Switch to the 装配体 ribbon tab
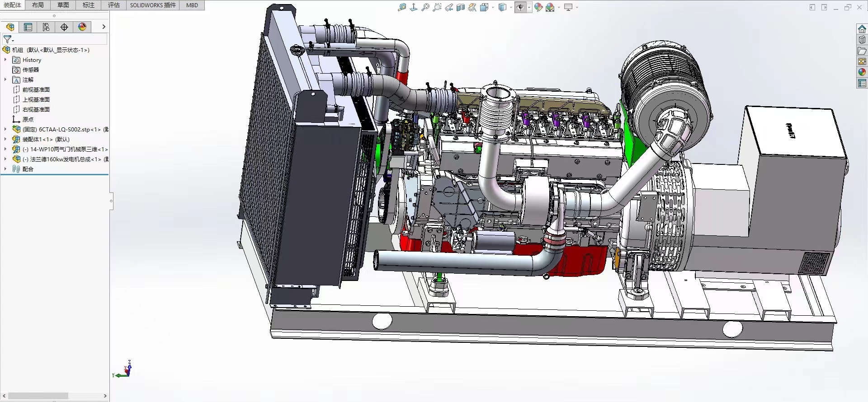 pyautogui.click(x=13, y=5)
